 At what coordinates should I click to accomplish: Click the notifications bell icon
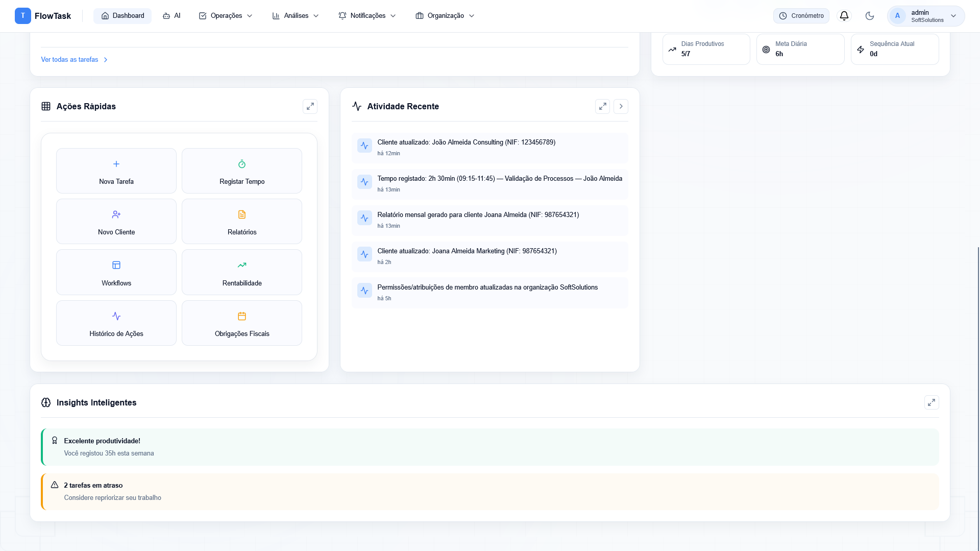(x=844, y=16)
